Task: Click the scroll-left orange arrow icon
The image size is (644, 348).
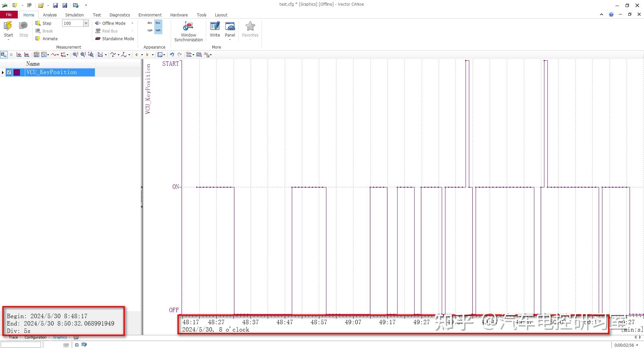Action: [x=136, y=55]
